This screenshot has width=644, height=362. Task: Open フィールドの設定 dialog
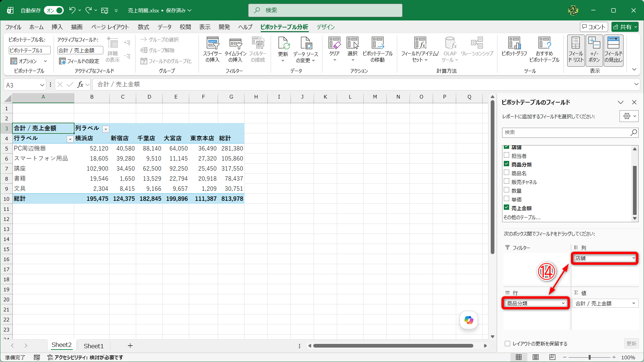click(79, 61)
